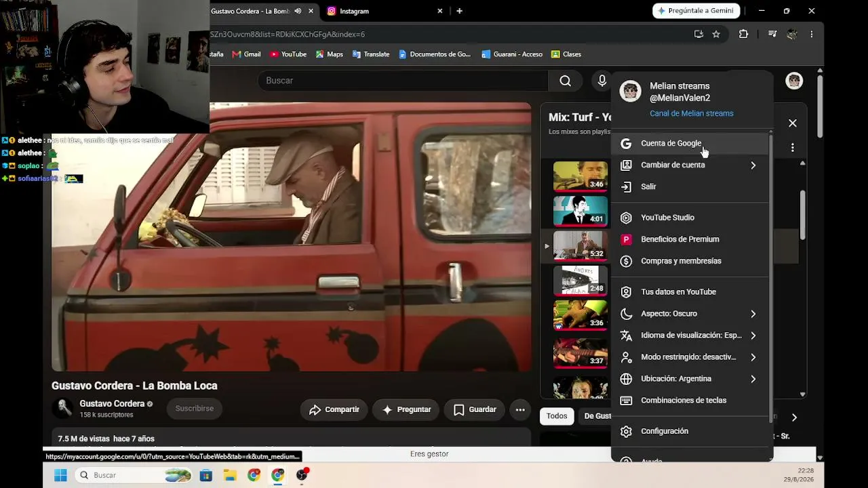The height and width of the screenshot is (488, 868).
Task: Click the Suscribirse button
Action: point(195,409)
